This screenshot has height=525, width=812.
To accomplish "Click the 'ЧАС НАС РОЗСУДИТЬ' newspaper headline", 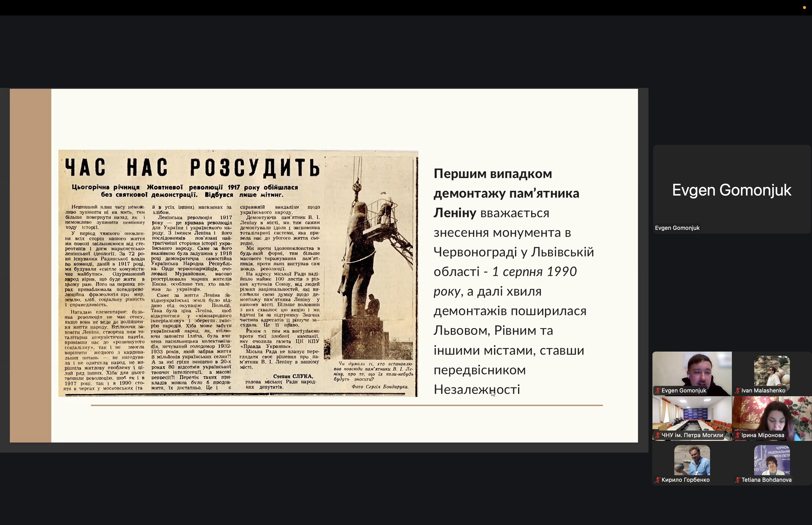I will point(192,168).
